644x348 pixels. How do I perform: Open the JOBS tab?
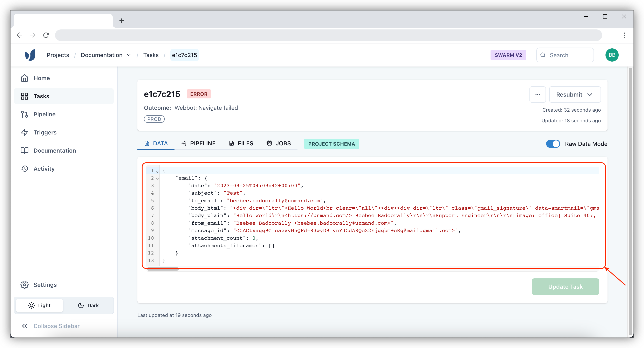279,143
